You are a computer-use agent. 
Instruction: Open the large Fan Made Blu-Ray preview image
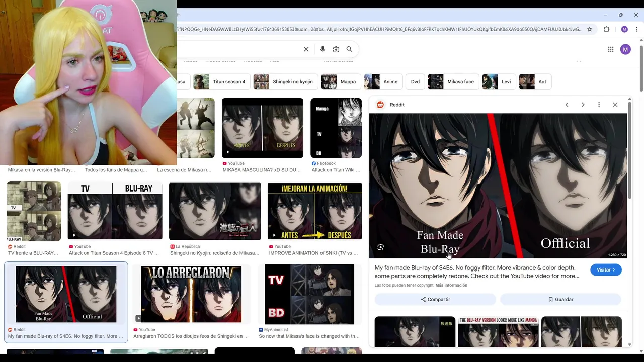pos(498,186)
